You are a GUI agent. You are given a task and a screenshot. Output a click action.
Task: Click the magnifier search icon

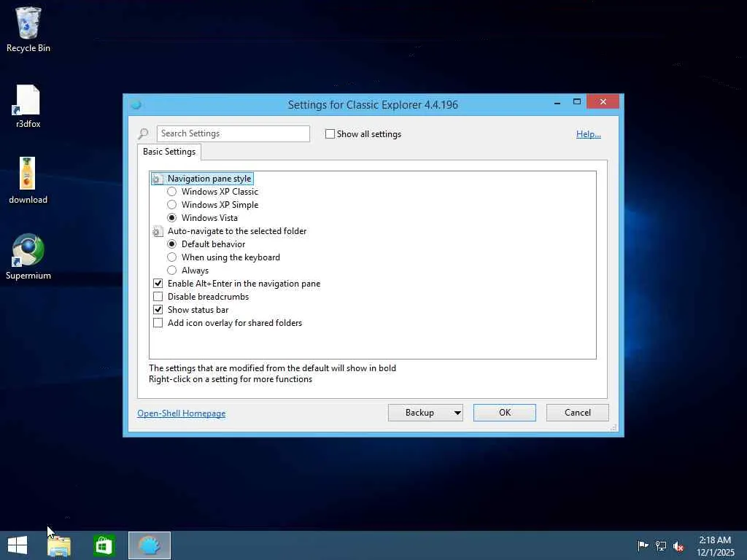[x=144, y=134]
